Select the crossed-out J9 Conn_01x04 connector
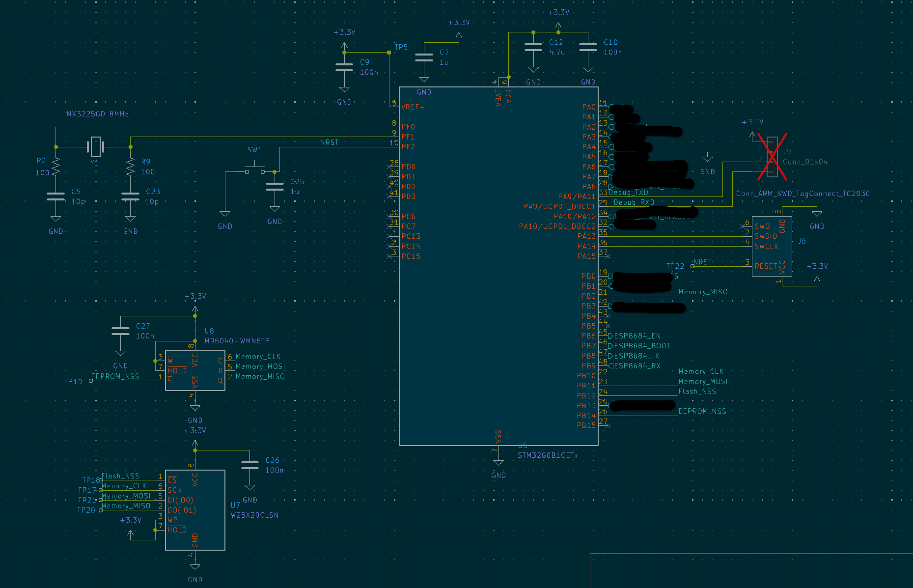913x588 pixels. point(772,156)
